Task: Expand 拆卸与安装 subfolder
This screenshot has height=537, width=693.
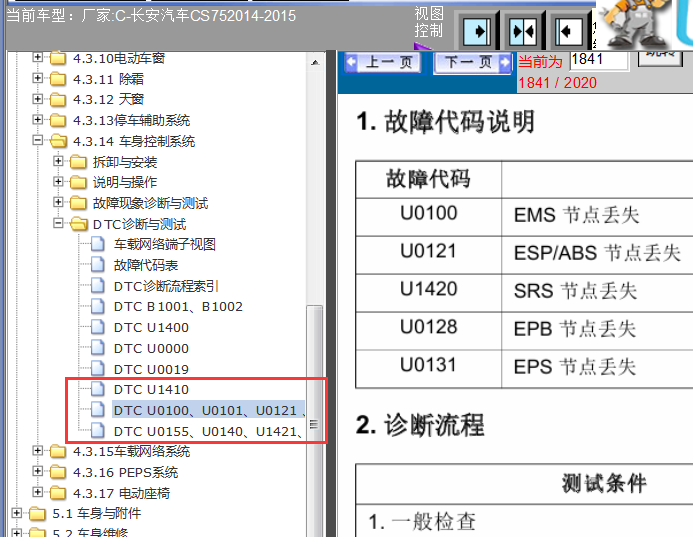Action: tap(58, 161)
